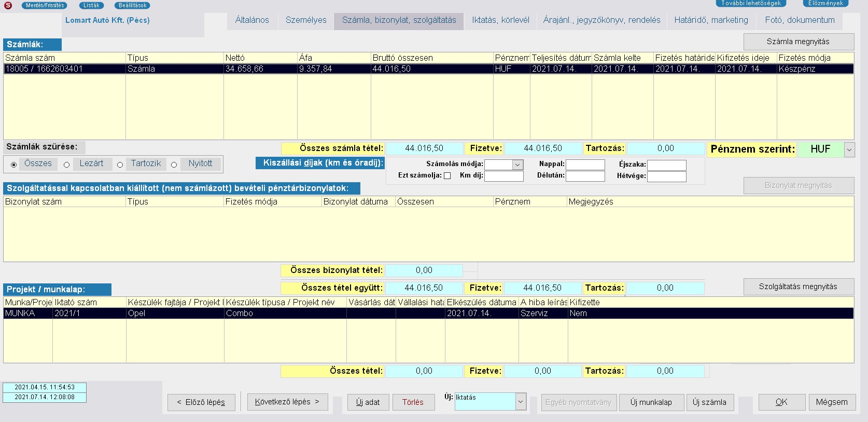Go to Következő lépés
This screenshot has width=868, height=422.
[x=287, y=402]
